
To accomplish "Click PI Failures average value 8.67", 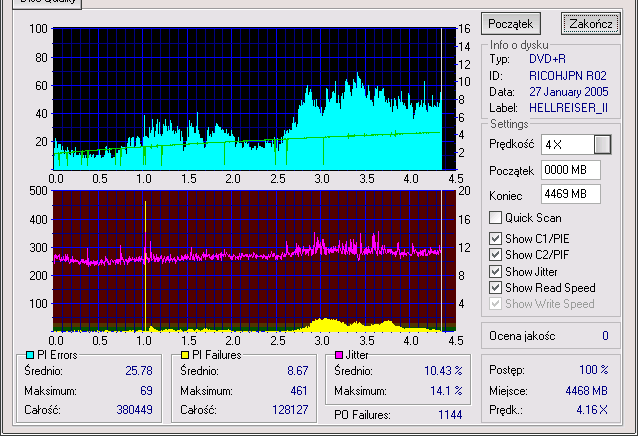I will point(297,371).
